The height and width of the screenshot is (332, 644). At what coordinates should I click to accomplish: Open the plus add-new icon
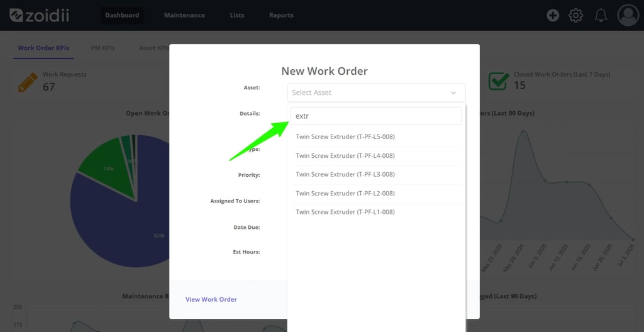pyautogui.click(x=553, y=16)
